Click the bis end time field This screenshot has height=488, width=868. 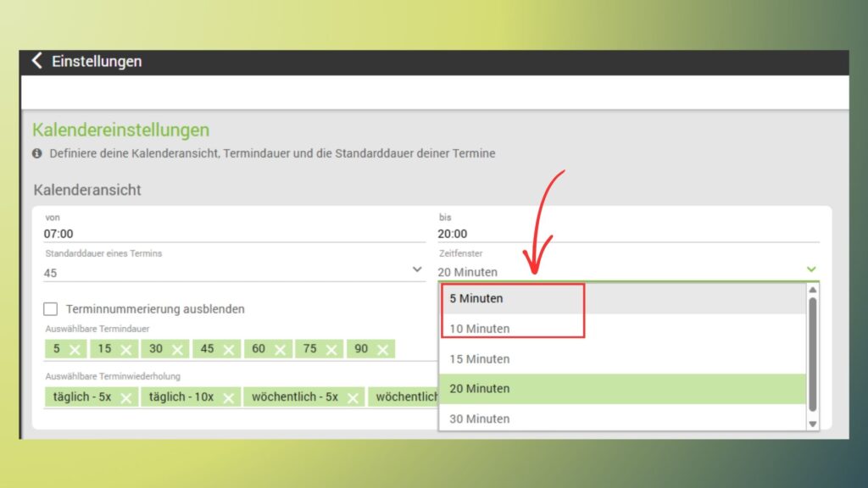(x=628, y=234)
